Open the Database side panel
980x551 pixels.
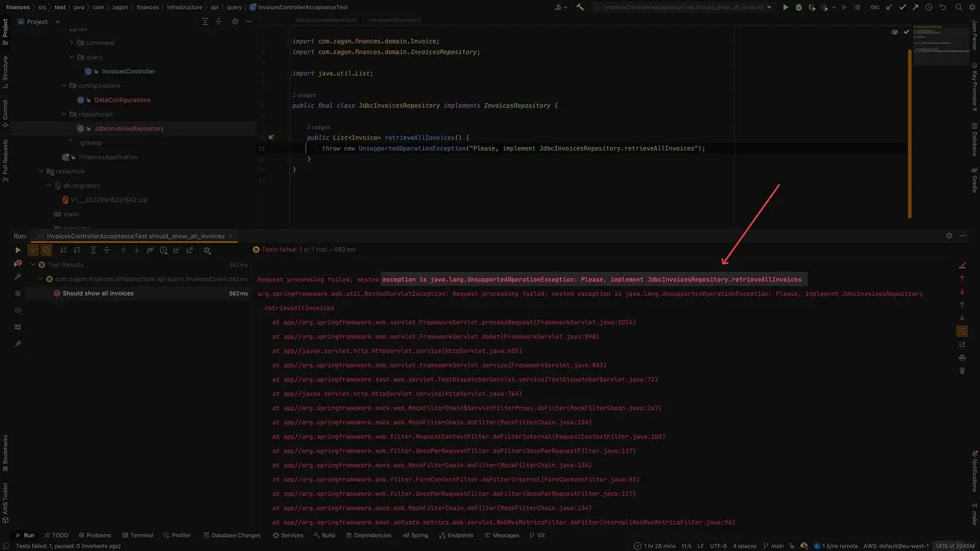pos(974,139)
